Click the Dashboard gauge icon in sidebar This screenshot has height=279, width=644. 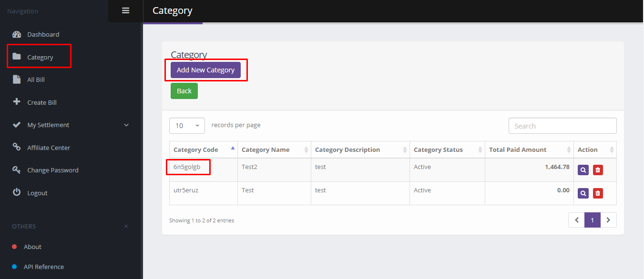17,34
